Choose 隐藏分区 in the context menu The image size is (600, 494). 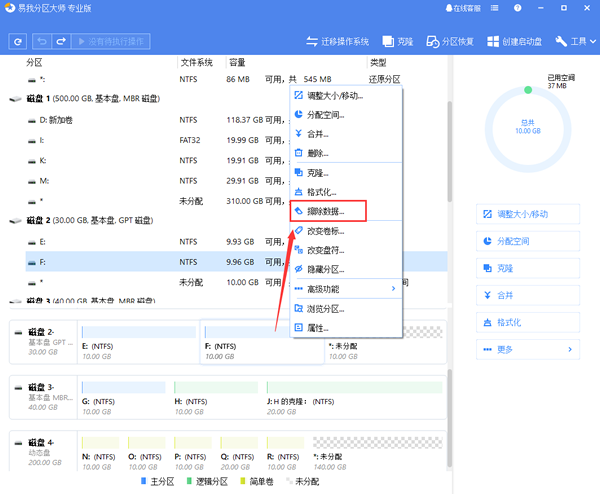346,269
